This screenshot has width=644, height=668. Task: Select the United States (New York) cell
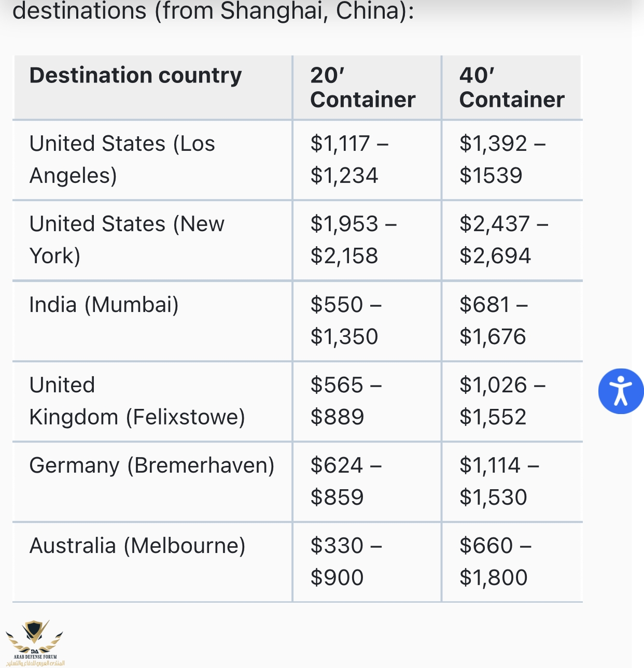127,240
